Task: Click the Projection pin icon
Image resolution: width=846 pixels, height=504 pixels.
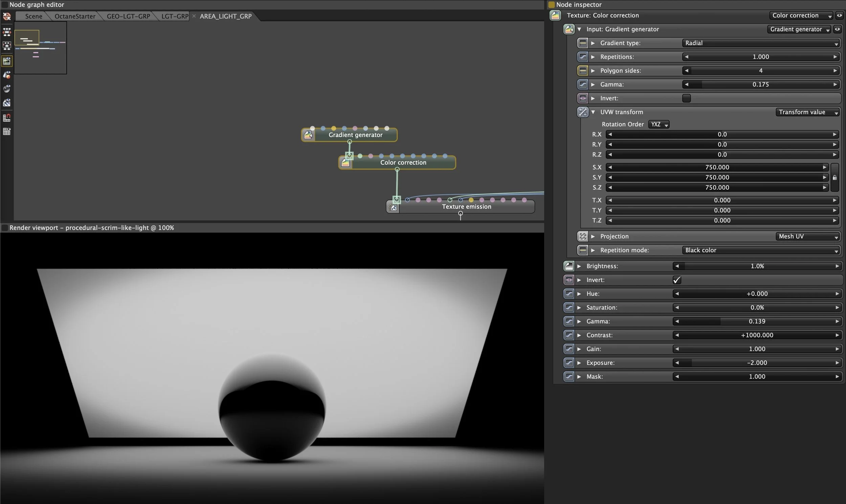Action: point(583,236)
